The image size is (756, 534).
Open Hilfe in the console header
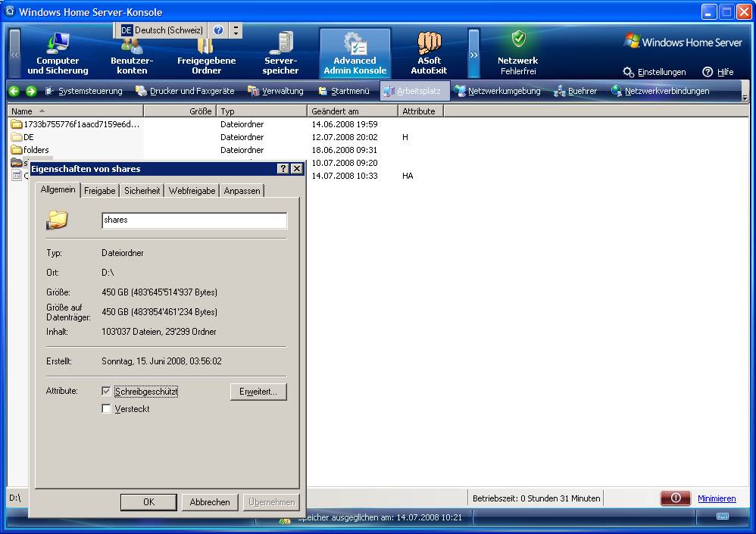(718, 72)
